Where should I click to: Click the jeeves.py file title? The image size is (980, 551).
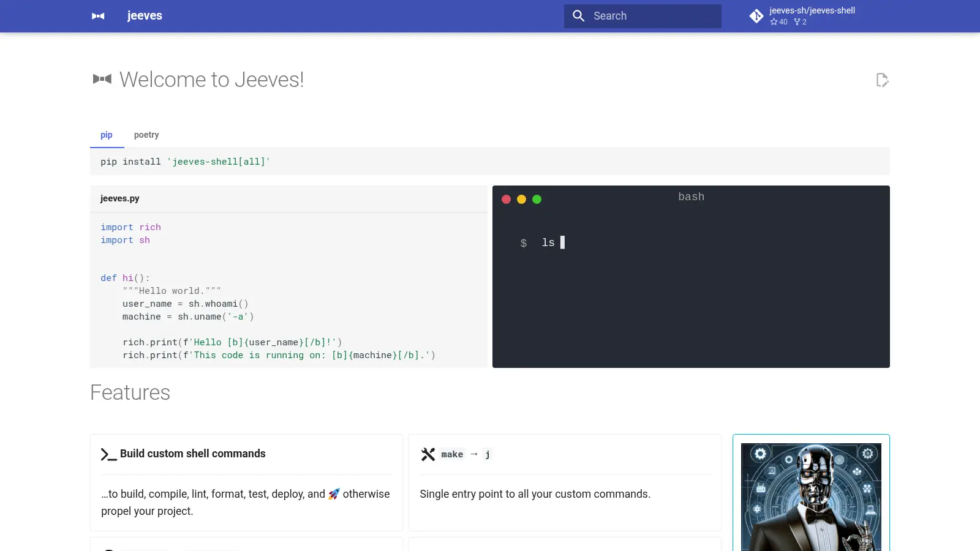(120, 198)
